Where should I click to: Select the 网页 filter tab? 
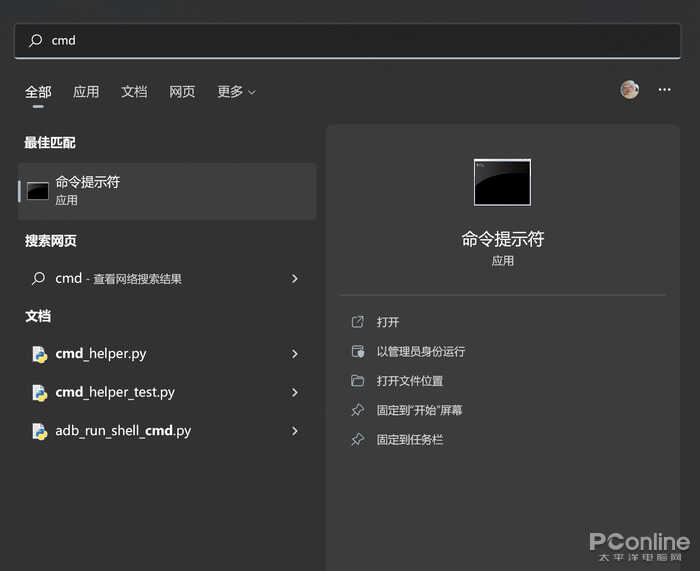182,92
